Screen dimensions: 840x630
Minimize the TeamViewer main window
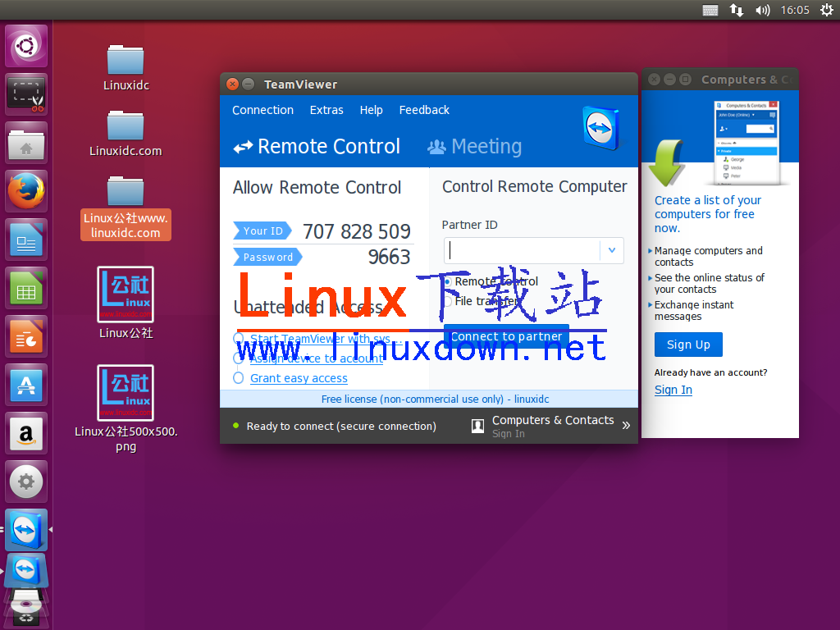click(248, 84)
